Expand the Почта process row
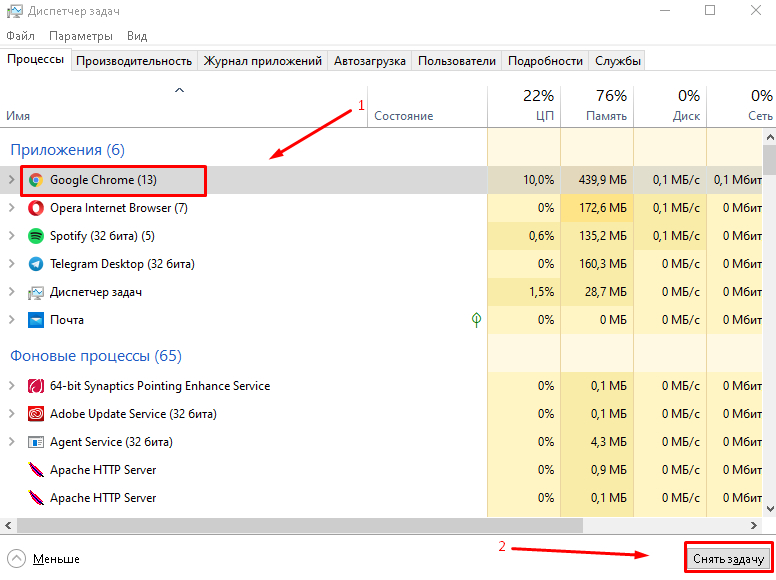 tap(11, 320)
